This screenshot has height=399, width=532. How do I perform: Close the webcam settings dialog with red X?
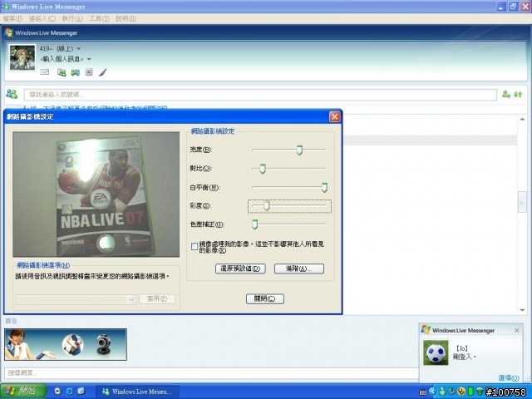pyautogui.click(x=334, y=116)
